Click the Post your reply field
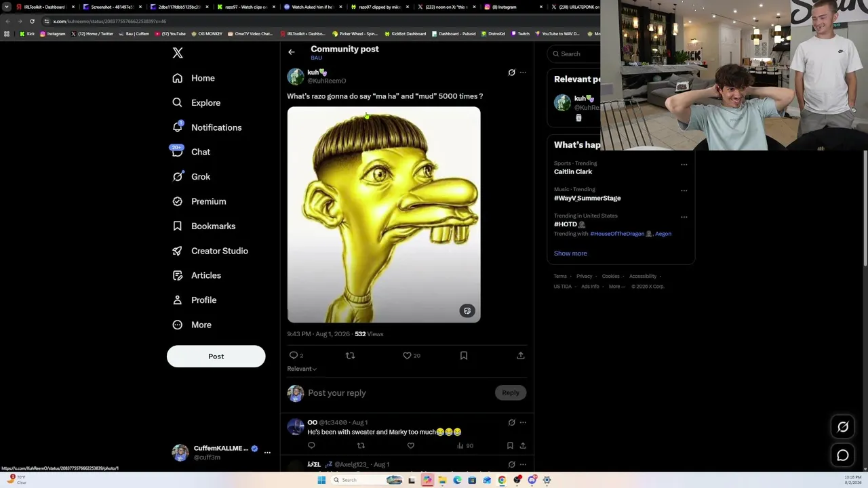 tap(400, 393)
